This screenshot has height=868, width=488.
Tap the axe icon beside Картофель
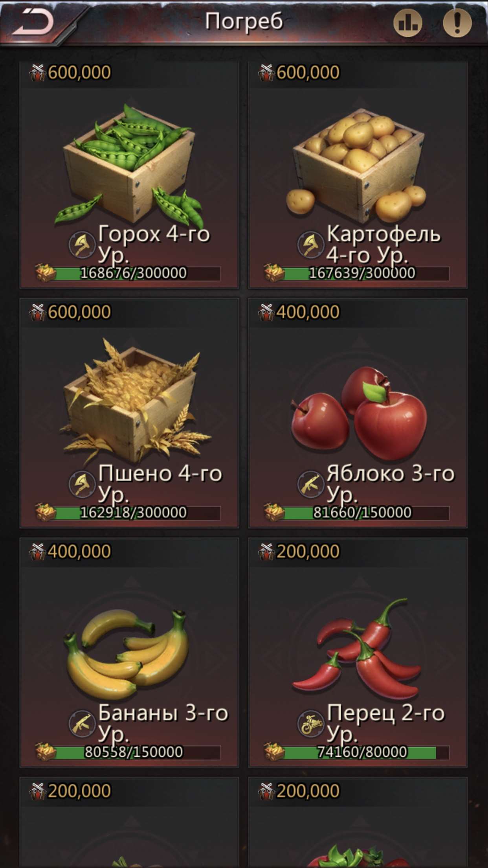tap(311, 245)
